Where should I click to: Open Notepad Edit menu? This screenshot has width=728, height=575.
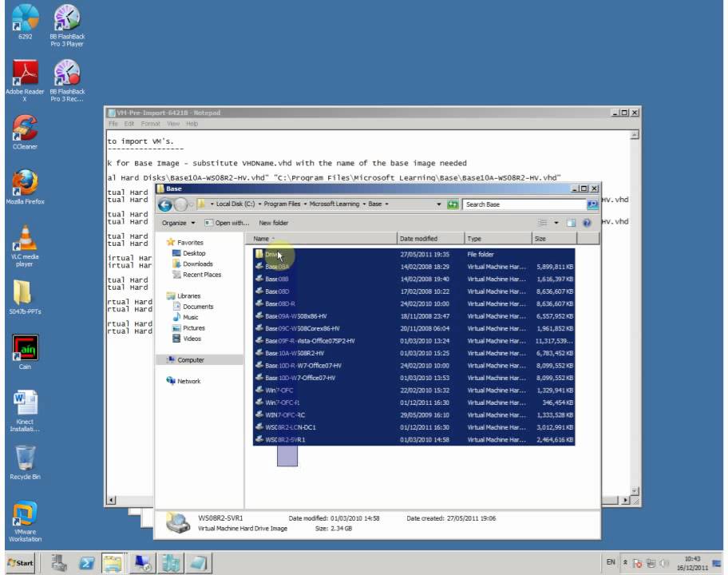(x=129, y=124)
